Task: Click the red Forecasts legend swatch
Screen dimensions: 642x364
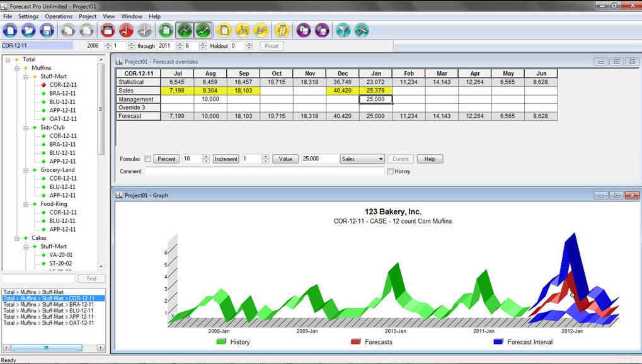Action: (x=355, y=342)
